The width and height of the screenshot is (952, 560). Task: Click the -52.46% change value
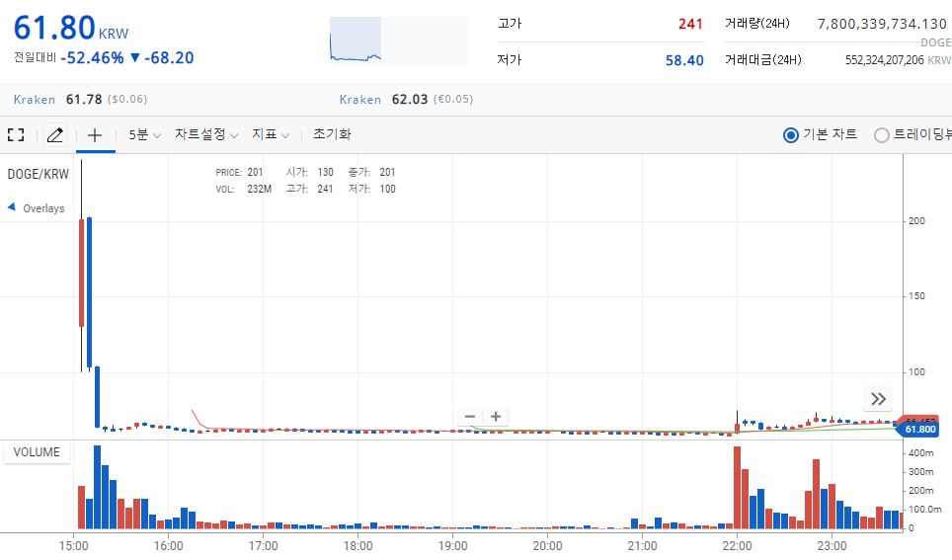coord(92,58)
